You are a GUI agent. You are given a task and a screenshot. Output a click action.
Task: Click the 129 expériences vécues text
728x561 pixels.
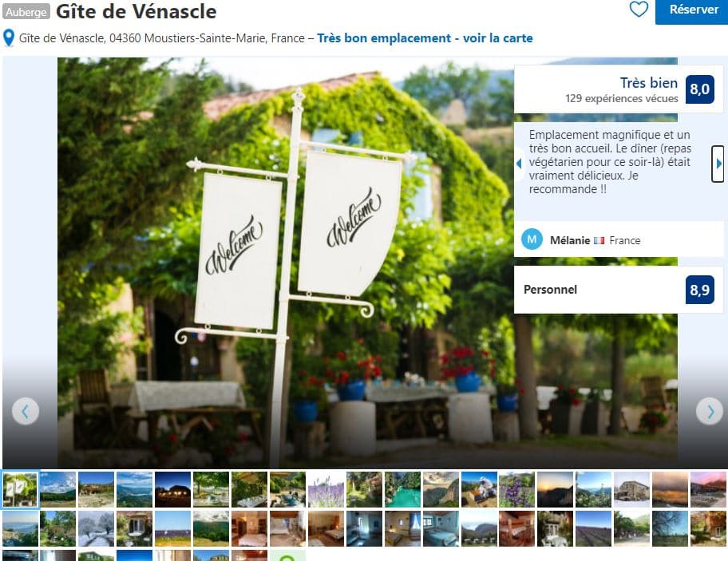coord(622,98)
